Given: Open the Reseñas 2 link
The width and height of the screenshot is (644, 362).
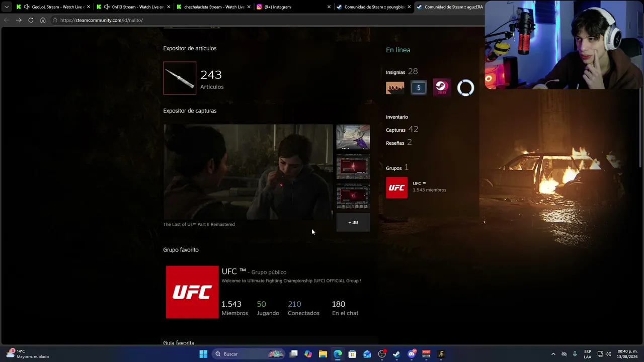Looking at the screenshot, I should pos(398,143).
